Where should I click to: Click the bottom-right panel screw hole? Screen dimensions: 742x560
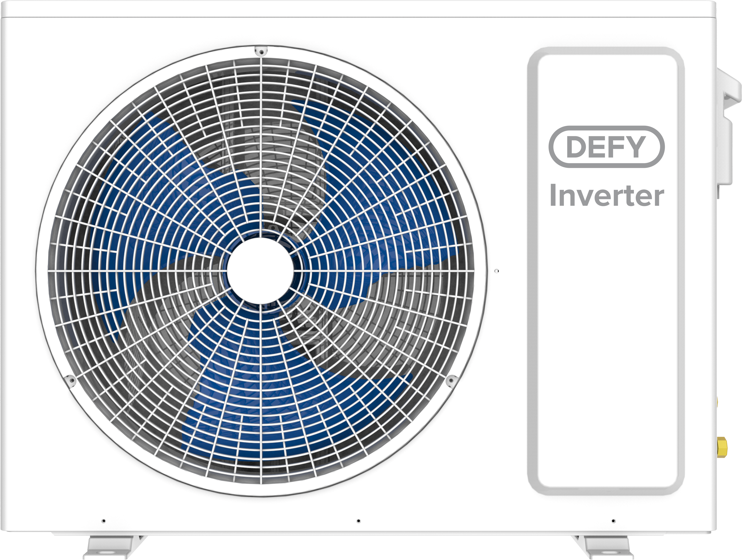click(x=613, y=521)
